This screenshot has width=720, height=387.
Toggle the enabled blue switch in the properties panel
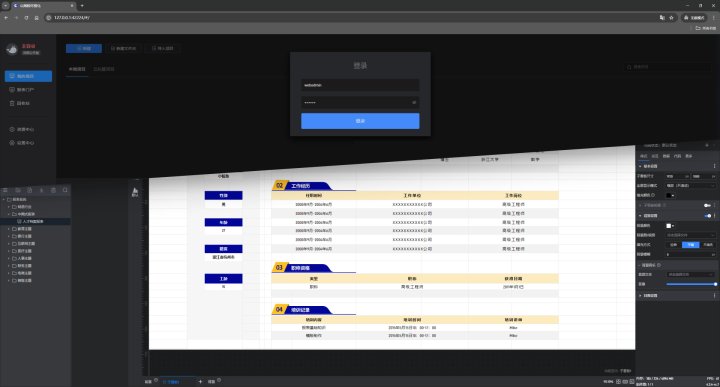[708, 216]
